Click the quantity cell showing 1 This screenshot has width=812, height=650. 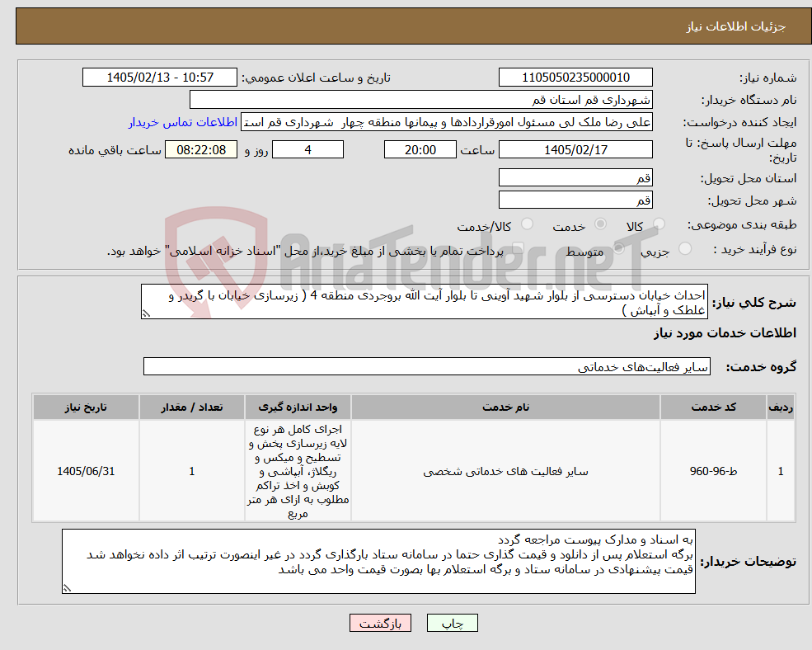pyautogui.click(x=191, y=471)
